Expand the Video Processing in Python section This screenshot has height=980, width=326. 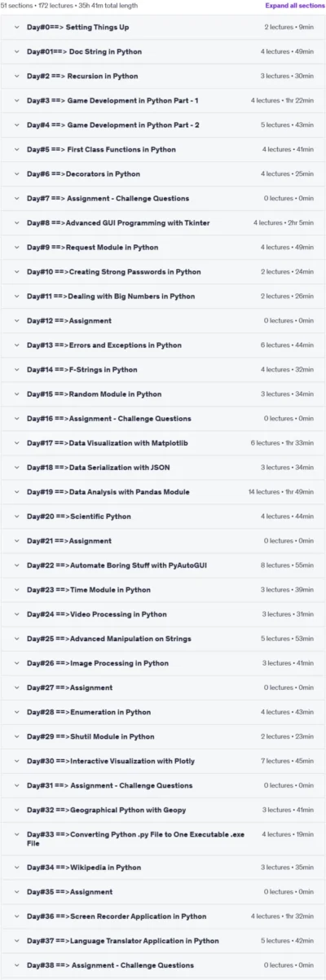(163, 613)
